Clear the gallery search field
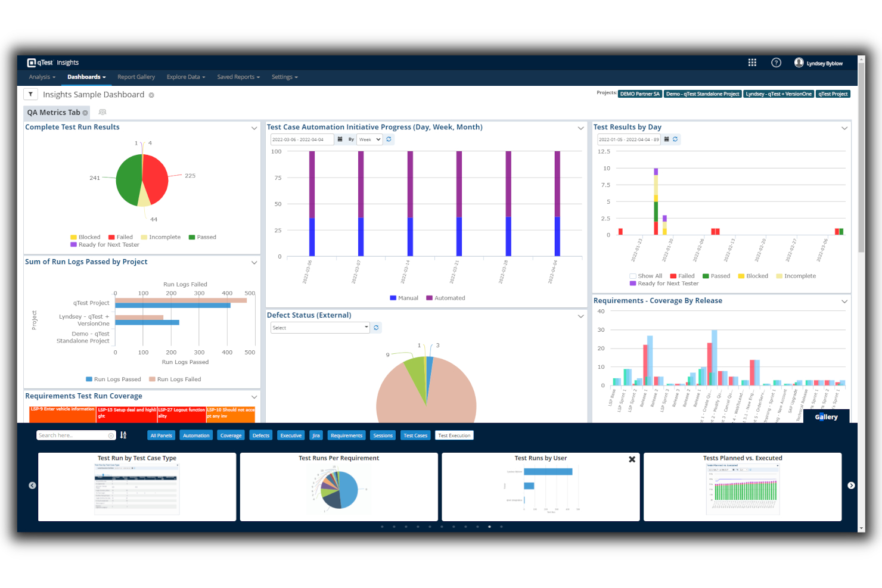The width and height of the screenshot is (882, 588). [111, 435]
